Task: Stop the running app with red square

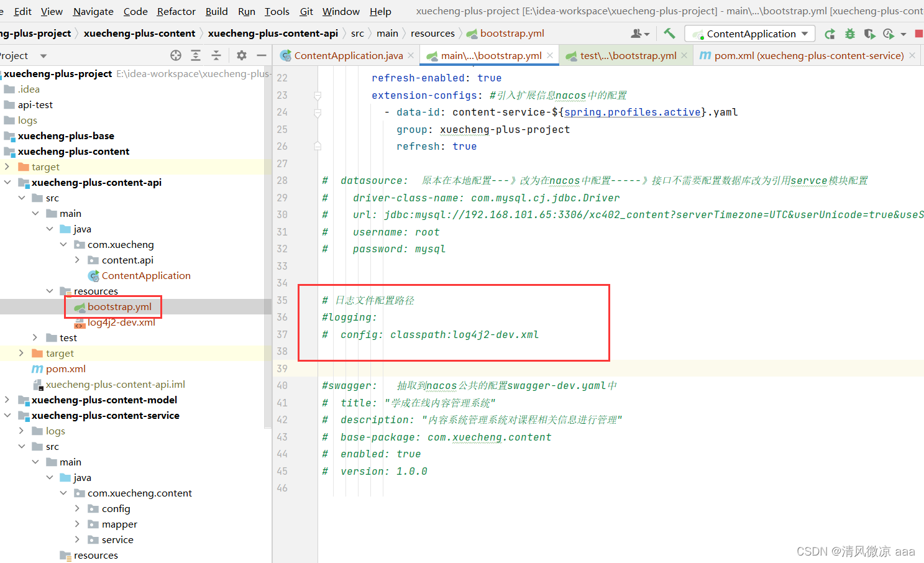Action: coord(918,34)
